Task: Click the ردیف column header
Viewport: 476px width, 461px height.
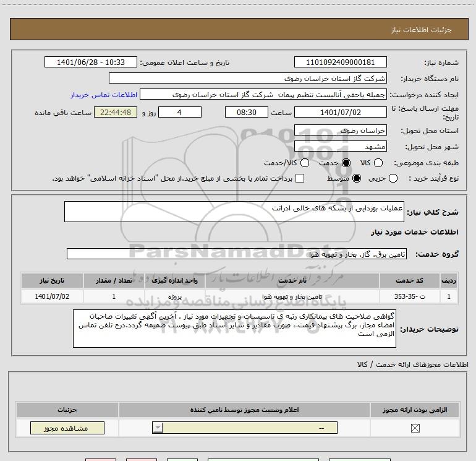Action: click(x=448, y=280)
